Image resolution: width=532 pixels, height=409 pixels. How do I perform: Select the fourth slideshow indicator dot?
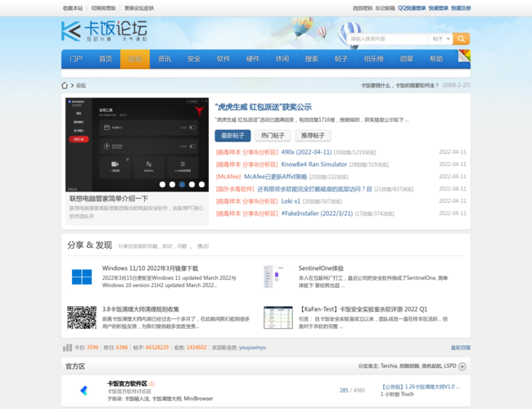point(192,184)
